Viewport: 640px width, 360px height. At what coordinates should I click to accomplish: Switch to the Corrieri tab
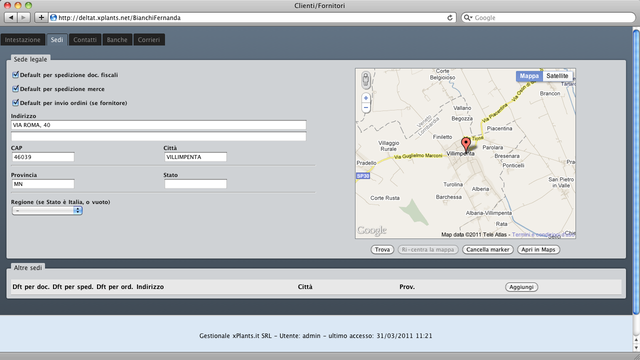coord(149,40)
